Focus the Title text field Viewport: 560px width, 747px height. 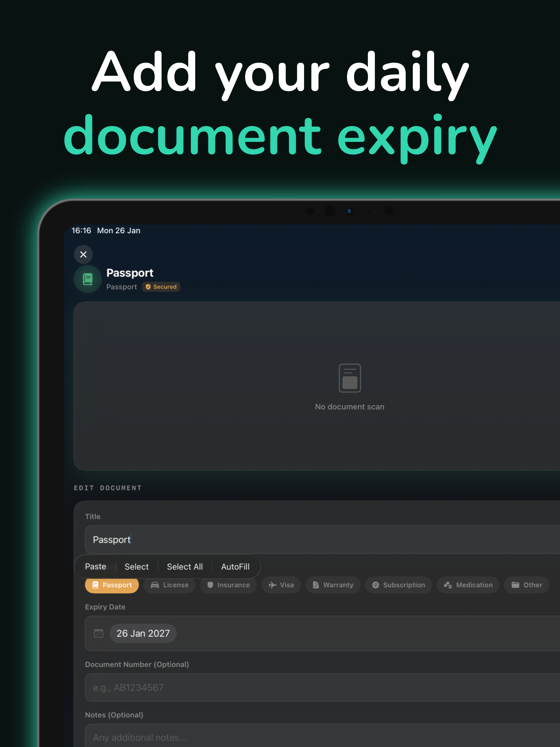coord(322,539)
